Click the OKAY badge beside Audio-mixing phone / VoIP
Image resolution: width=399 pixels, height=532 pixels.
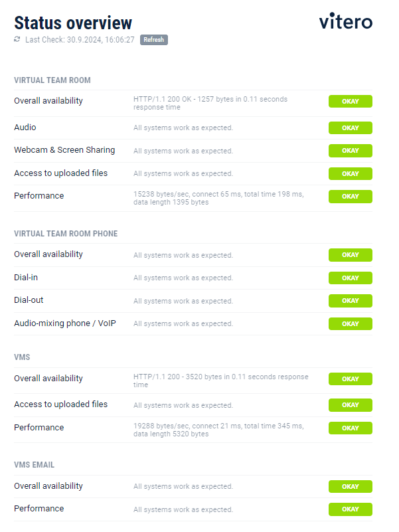350,323
